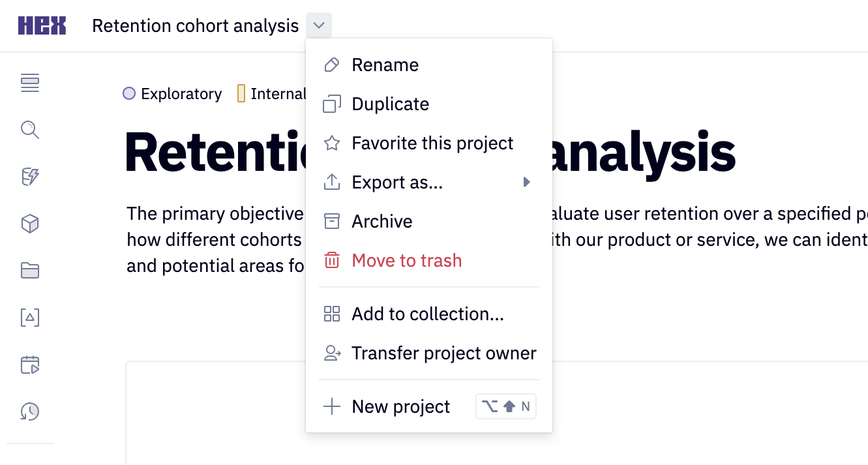The image size is (868, 465).
Task: Select Move to trash option
Action: click(406, 260)
